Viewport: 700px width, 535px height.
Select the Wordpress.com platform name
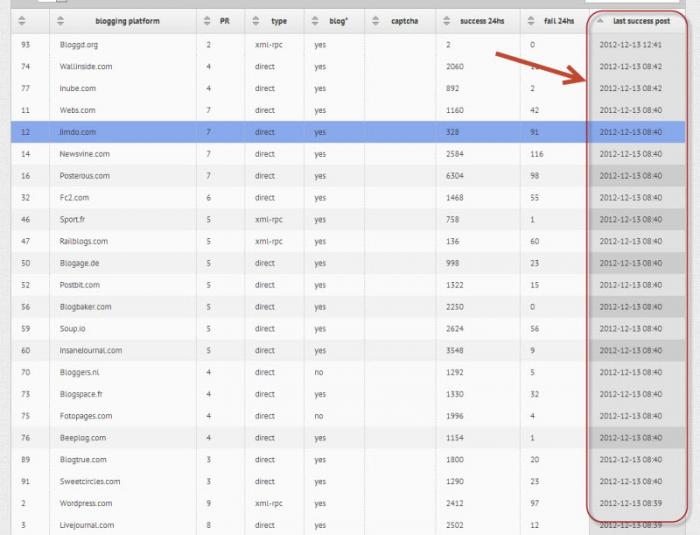(x=86, y=503)
